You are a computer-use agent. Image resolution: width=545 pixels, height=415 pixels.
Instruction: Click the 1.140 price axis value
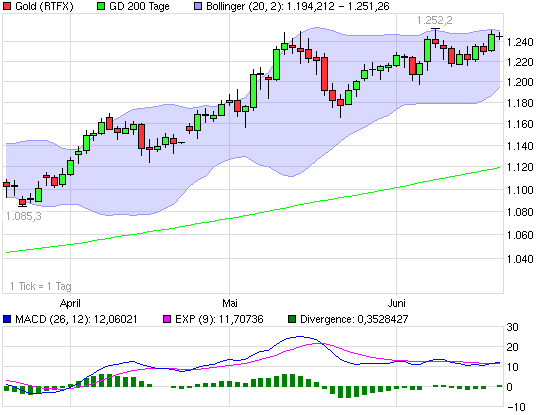[x=520, y=146]
